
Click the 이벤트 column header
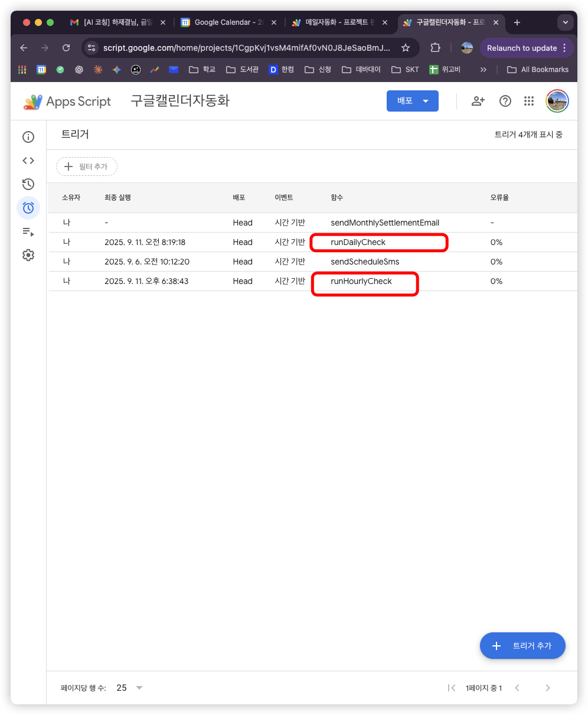(284, 197)
